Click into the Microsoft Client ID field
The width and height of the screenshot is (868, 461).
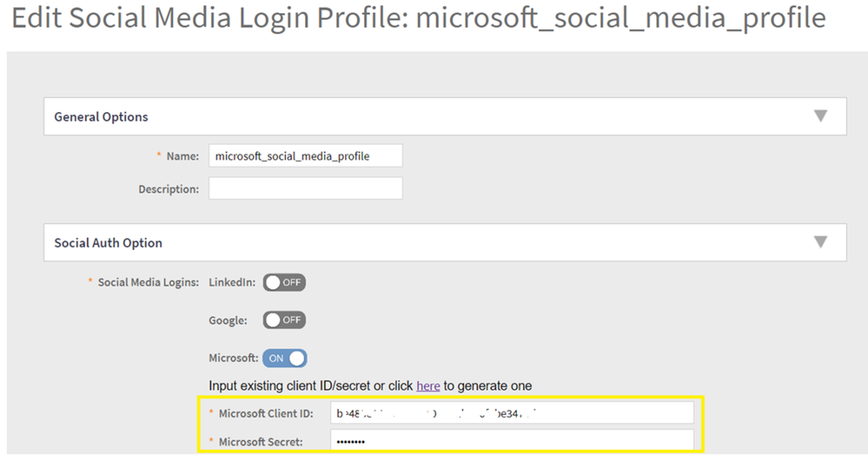[x=513, y=413]
